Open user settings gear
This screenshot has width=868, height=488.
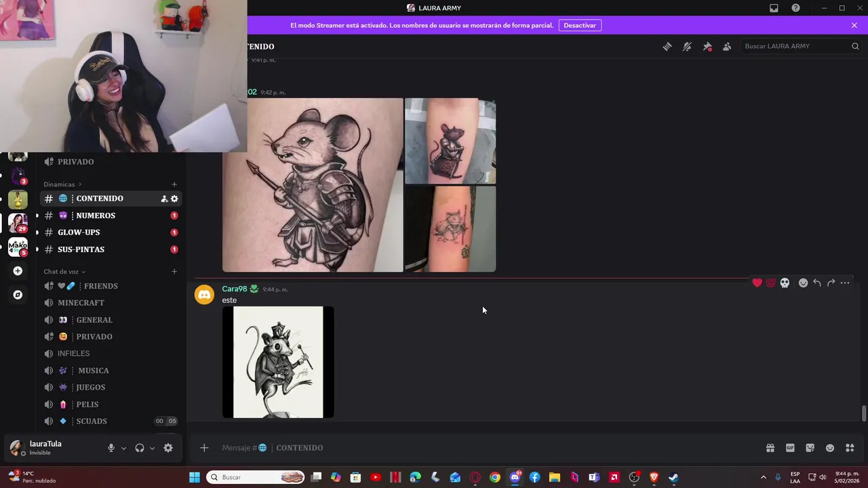click(x=168, y=448)
